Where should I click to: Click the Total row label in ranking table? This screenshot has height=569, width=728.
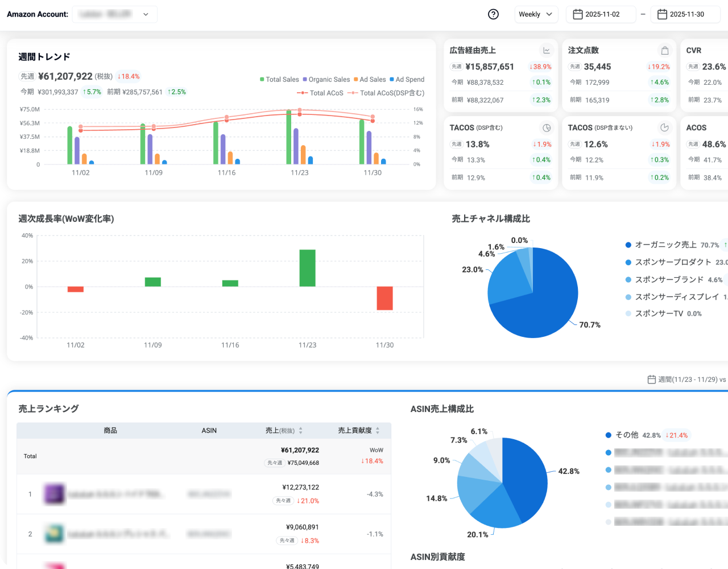30,456
